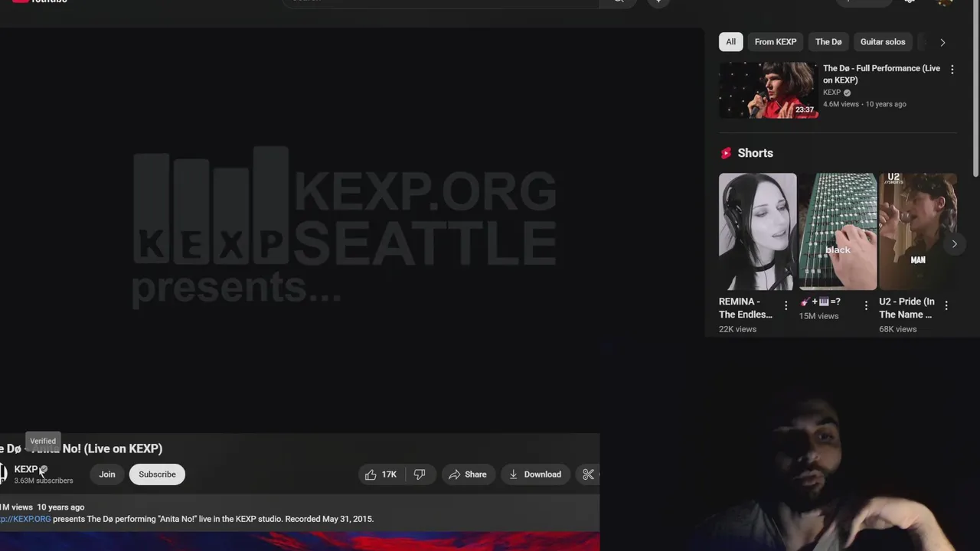Click the 3.63M subscribers text
The image size is (980, 551).
point(44,481)
